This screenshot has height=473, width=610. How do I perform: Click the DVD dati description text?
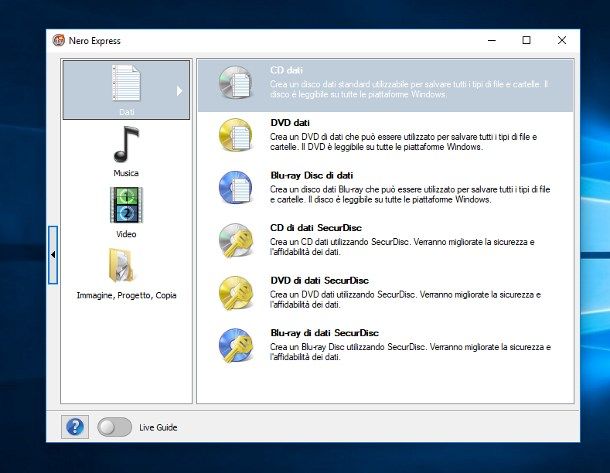403,142
